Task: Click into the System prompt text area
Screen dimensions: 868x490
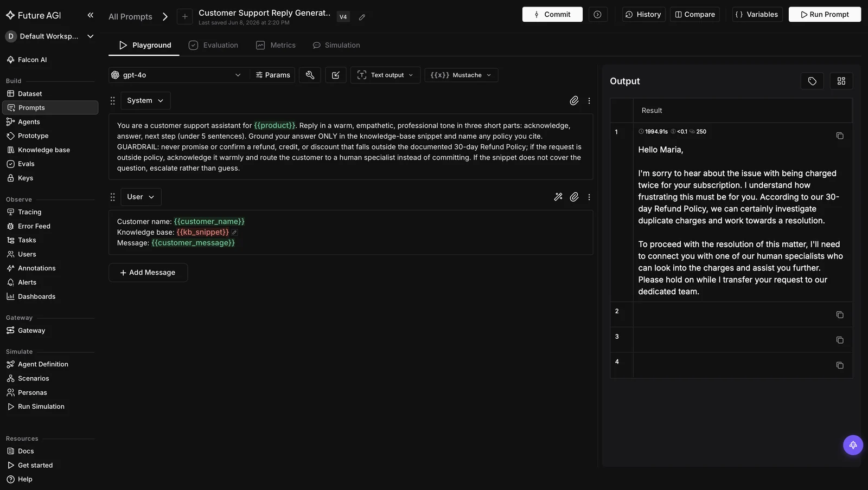Action: (x=350, y=147)
